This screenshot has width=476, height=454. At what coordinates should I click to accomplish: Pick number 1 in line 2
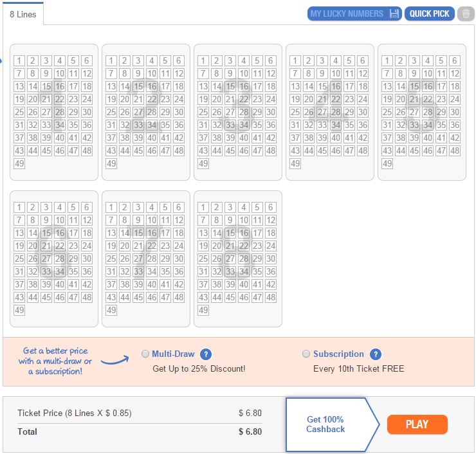point(111,60)
